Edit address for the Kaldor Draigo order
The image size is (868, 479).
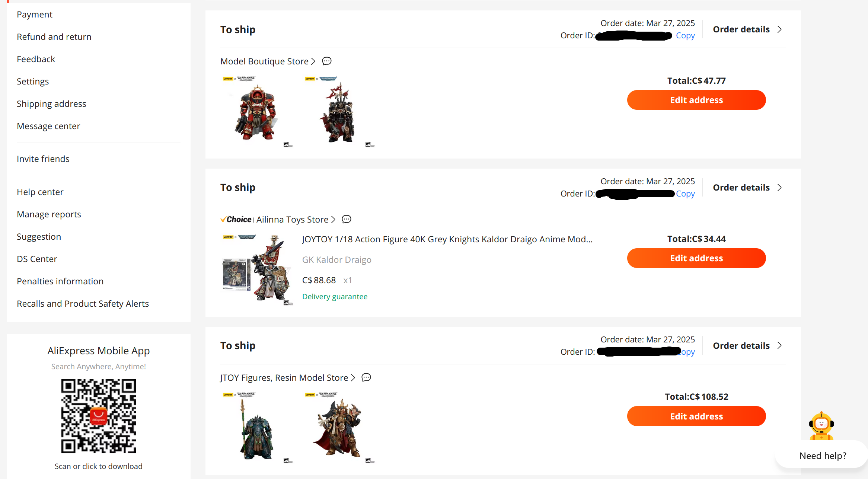(696, 258)
